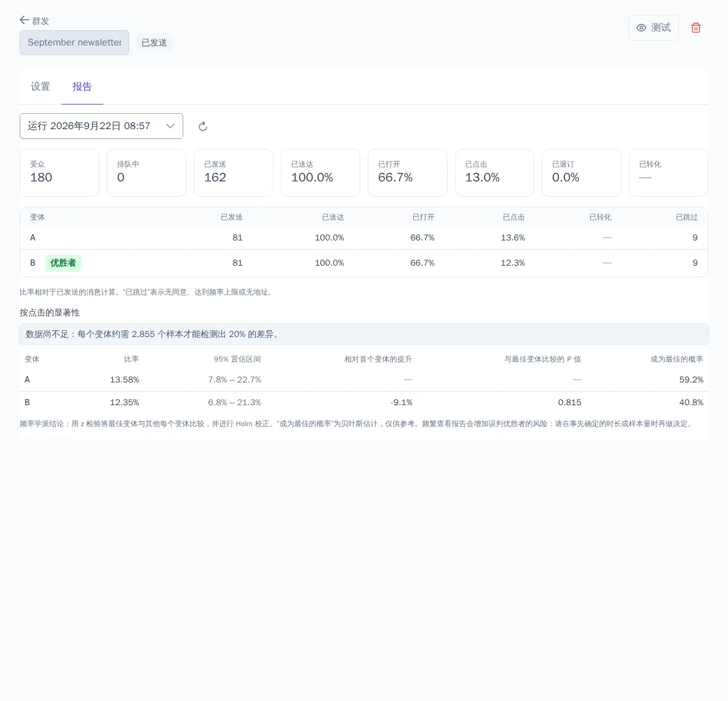728x701 pixels.
Task: Edit the September newsletter name field
Action: (74, 42)
